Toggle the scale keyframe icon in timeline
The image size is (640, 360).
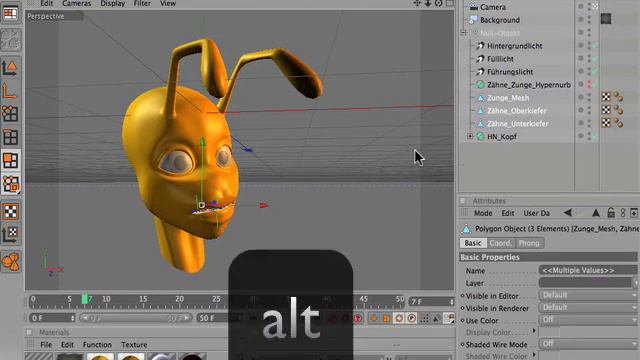click(386, 318)
